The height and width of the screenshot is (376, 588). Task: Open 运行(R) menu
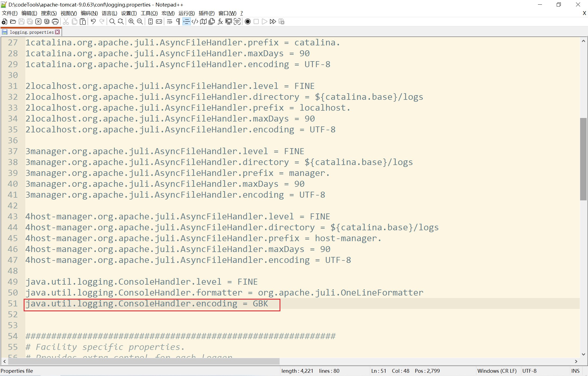point(187,13)
